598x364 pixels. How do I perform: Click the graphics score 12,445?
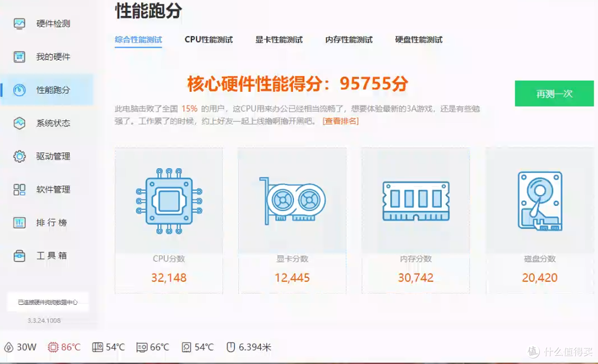(x=292, y=278)
